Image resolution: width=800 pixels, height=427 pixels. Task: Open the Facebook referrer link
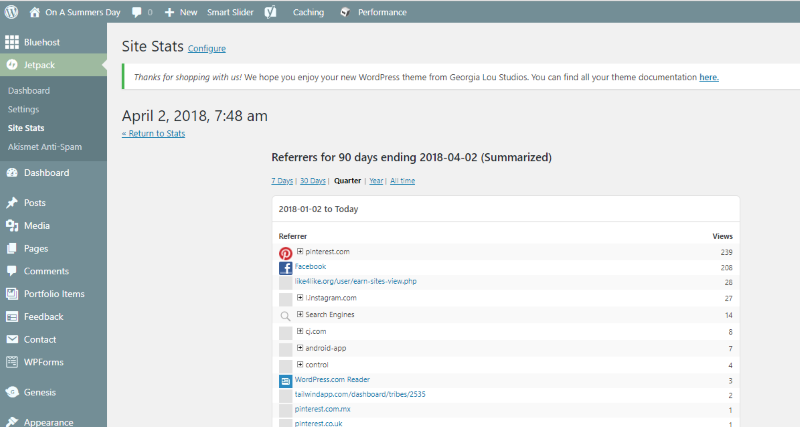click(310, 266)
